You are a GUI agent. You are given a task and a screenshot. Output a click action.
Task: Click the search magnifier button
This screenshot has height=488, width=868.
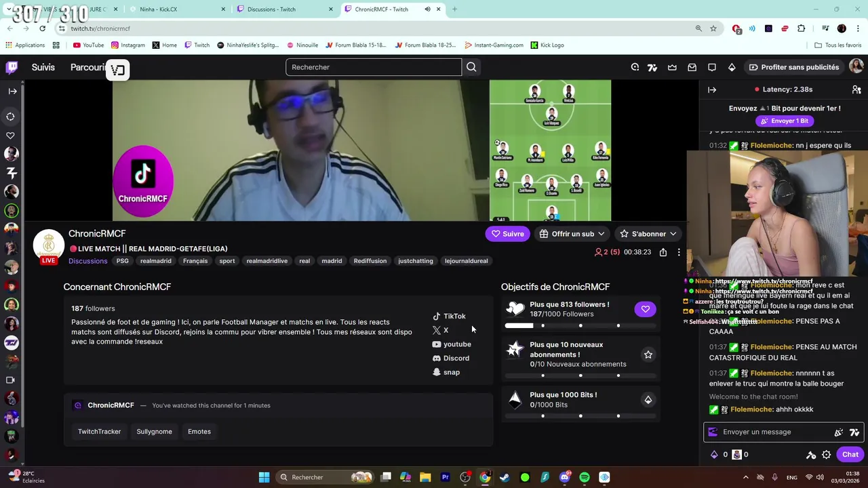pyautogui.click(x=471, y=67)
